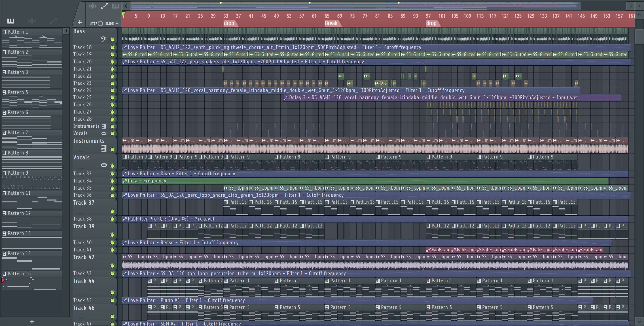The image size is (644, 326).
Task: Toggle the SLIDE option
Action: 117,24
